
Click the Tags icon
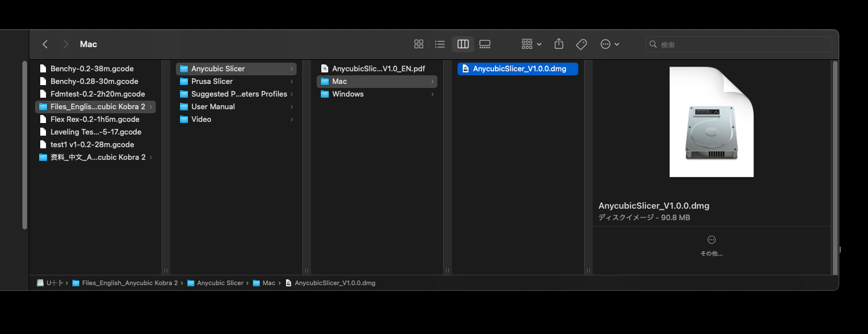tap(581, 44)
